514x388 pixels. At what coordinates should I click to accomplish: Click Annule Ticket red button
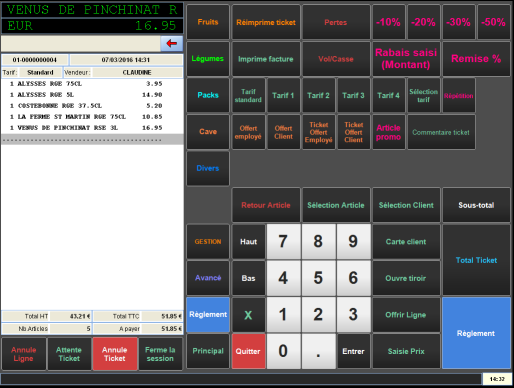click(115, 354)
